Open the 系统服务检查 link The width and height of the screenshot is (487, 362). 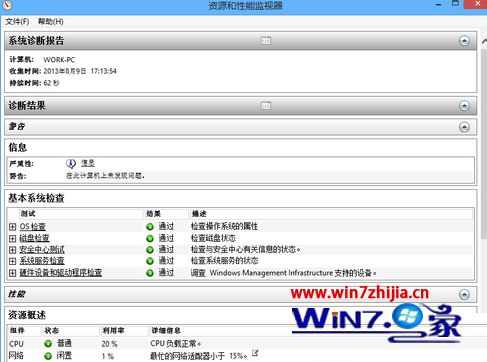(x=42, y=261)
